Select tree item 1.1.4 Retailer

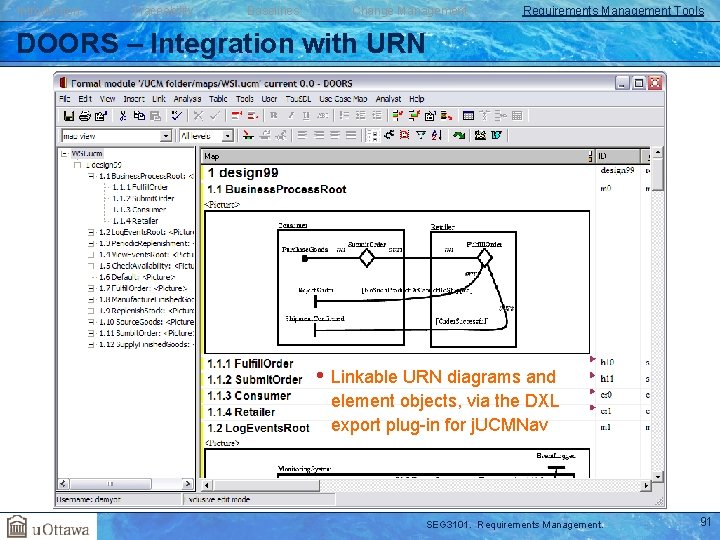point(135,221)
